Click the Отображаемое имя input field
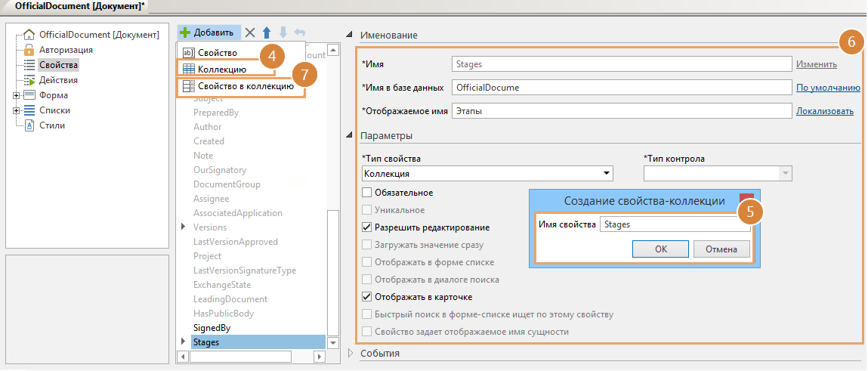The image size is (868, 371). pyautogui.click(x=620, y=111)
